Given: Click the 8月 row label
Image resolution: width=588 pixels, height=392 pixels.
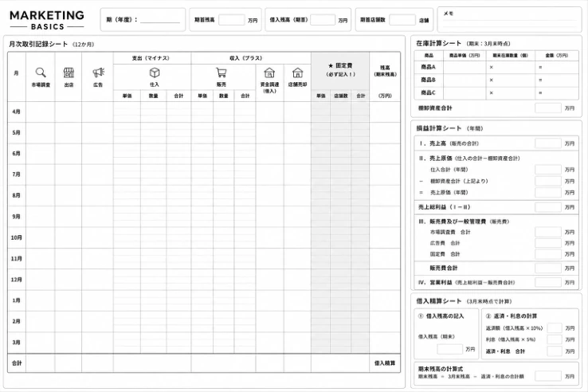Looking at the screenshot, I should [x=16, y=195].
